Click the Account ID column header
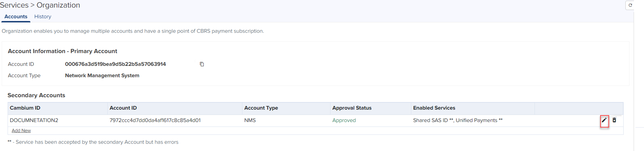The width and height of the screenshot is (644, 151). coord(123,108)
